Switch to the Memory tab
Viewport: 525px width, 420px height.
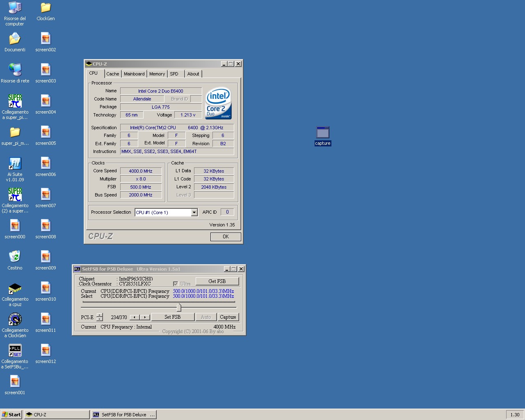click(x=157, y=74)
